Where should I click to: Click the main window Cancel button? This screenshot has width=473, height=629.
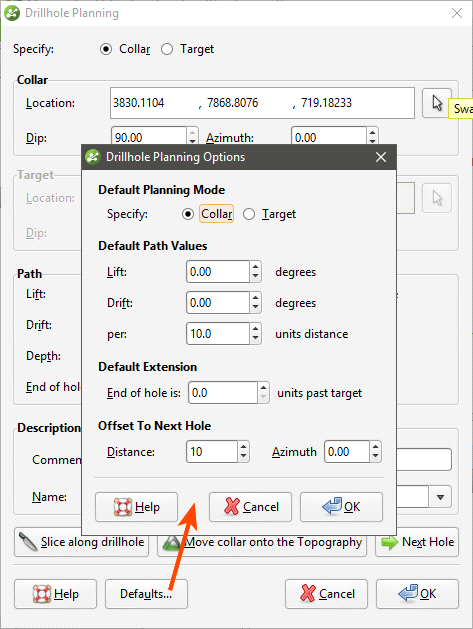(326, 594)
